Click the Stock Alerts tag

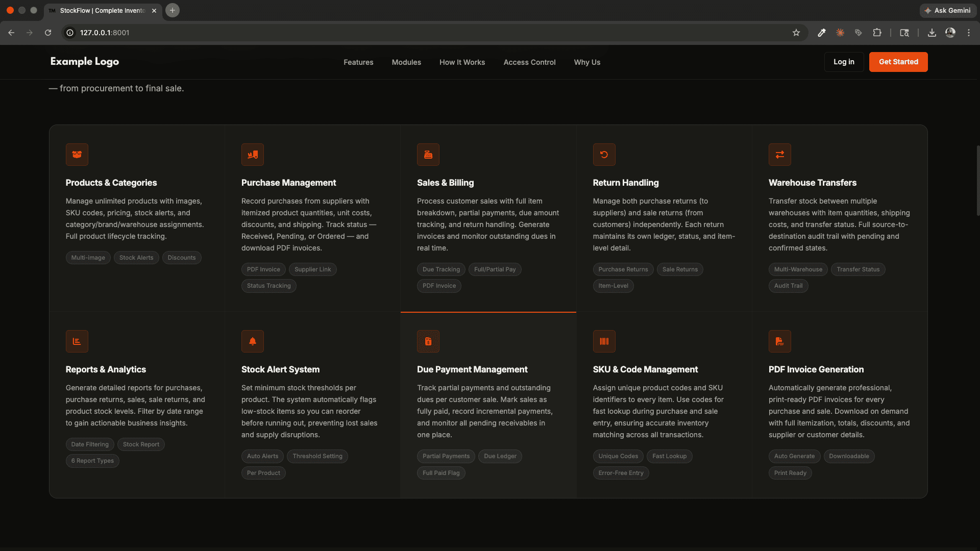tap(136, 258)
